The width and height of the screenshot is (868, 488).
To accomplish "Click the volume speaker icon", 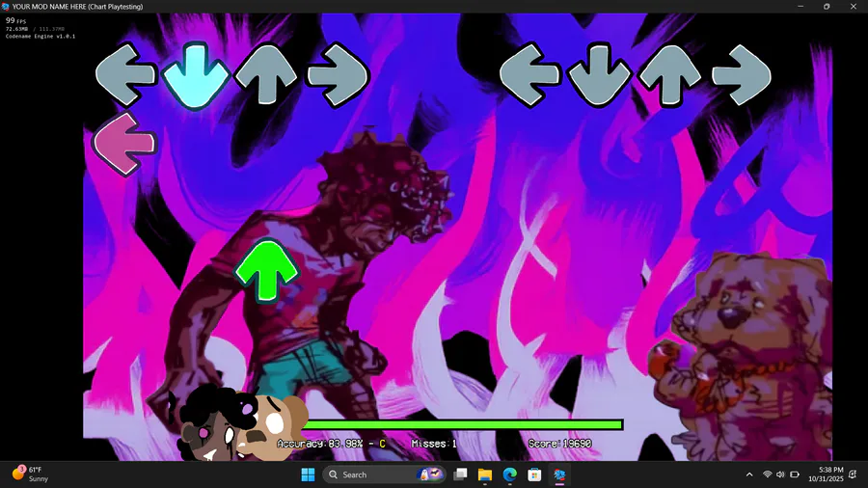I will (780, 474).
